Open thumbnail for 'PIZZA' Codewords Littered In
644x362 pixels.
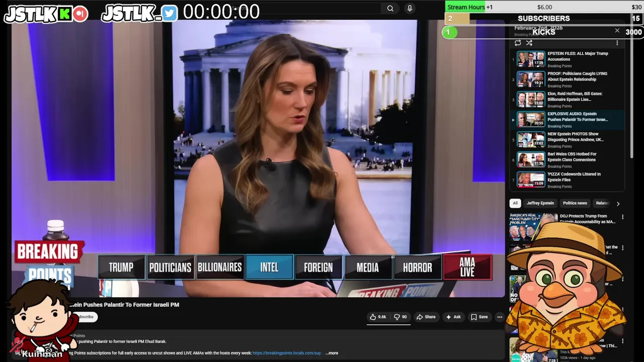531,179
